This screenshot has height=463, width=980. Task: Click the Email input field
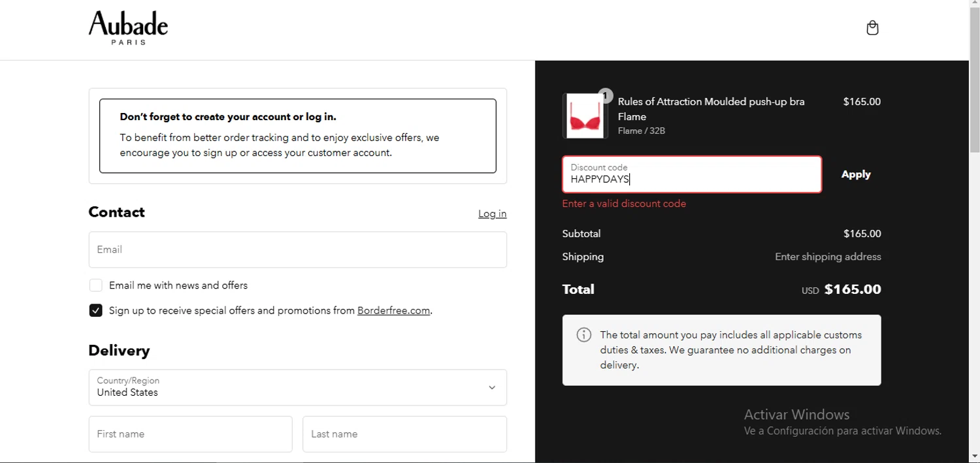(x=298, y=249)
